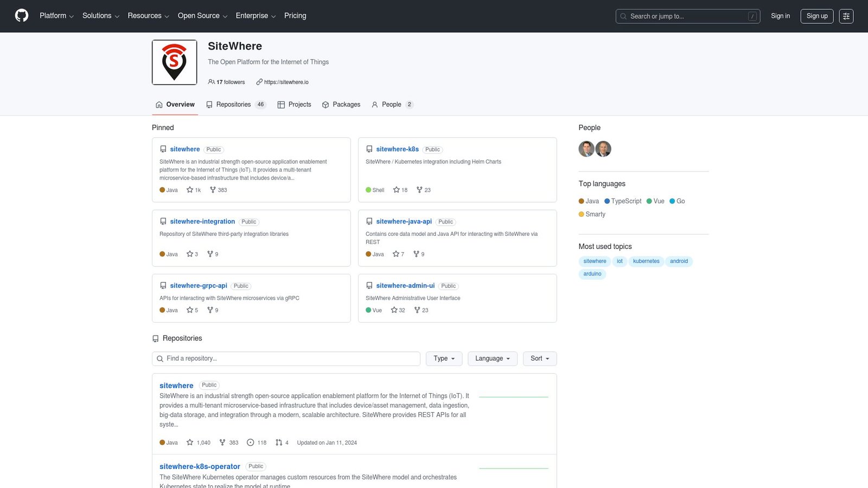Image resolution: width=868 pixels, height=488 pixels.
Task: Expand the Language filter dropdown
Action: click(x=492, y=358)
